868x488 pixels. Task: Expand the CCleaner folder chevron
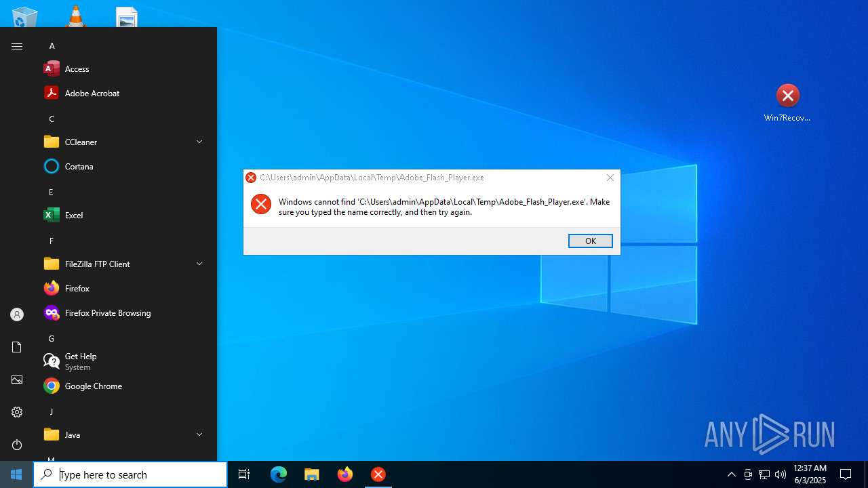pos(199,142)
